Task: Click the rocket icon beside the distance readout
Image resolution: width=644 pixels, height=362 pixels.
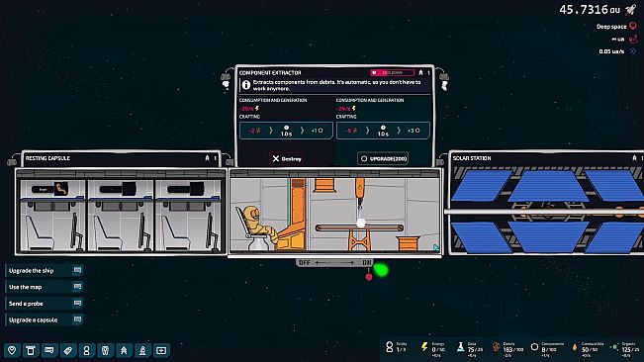Action: [631, 10]
